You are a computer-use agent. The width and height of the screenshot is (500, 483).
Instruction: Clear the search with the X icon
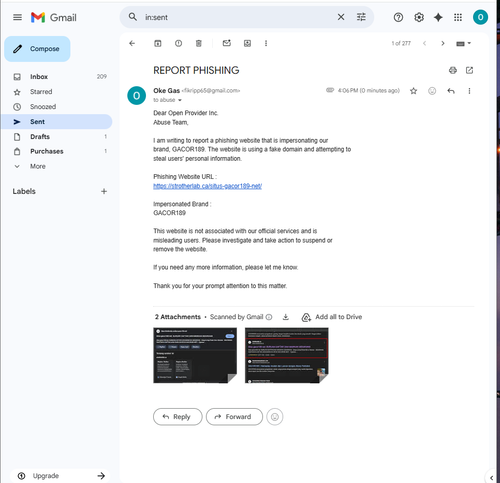pos(341,17)
